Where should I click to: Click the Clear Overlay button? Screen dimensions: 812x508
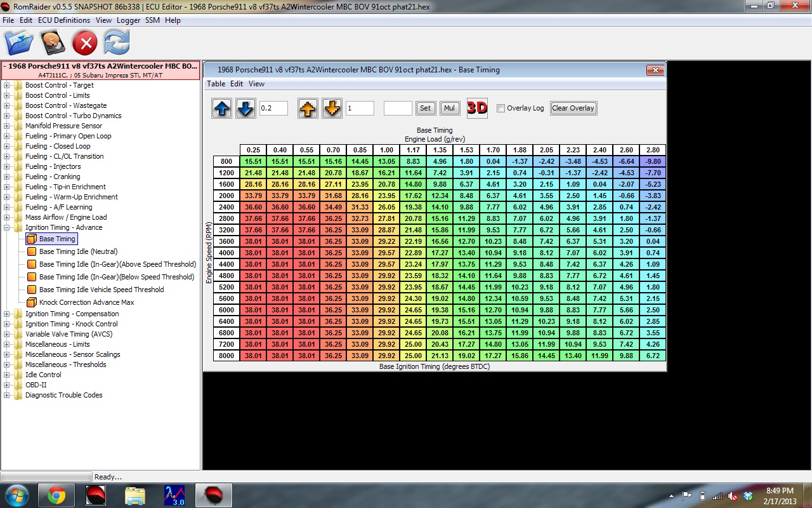click(573, 108)
